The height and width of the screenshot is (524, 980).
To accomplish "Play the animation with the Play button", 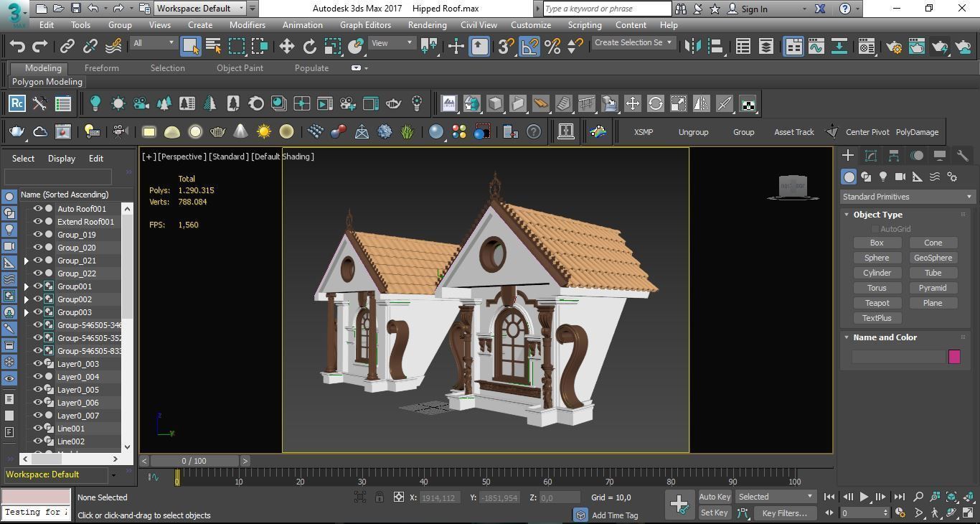I will (864, 497).
